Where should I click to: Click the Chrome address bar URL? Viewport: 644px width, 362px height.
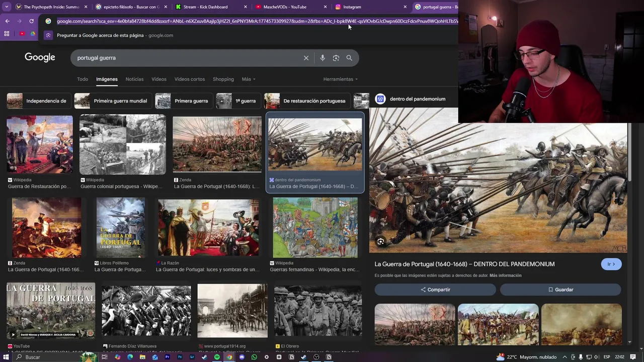(257, 21)
